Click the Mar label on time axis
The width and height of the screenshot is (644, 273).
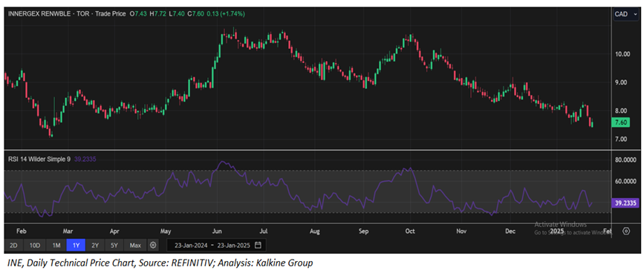pos(68,231)
